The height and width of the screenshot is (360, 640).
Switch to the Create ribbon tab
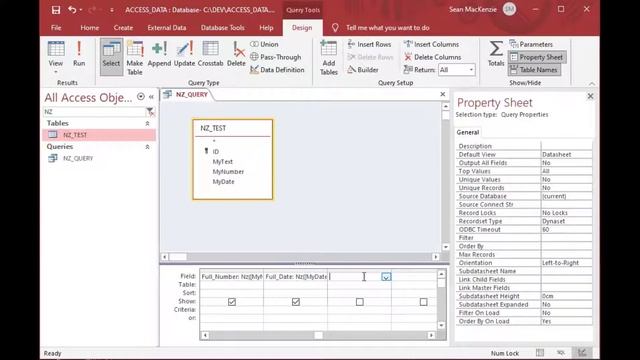123,28
